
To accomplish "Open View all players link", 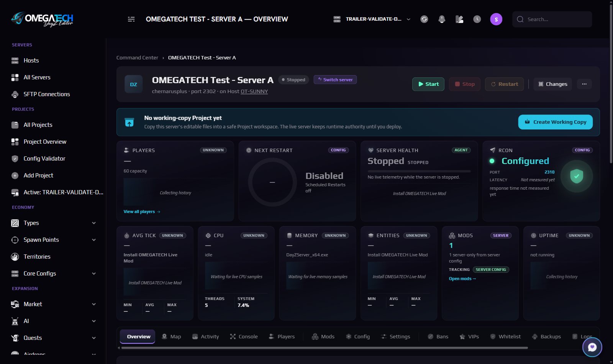I will (142, 212).
